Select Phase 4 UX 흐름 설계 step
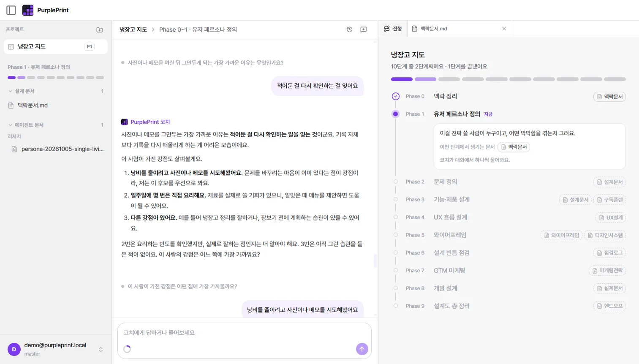This screenshot has height=364, width=639. (x=450, y=217)
